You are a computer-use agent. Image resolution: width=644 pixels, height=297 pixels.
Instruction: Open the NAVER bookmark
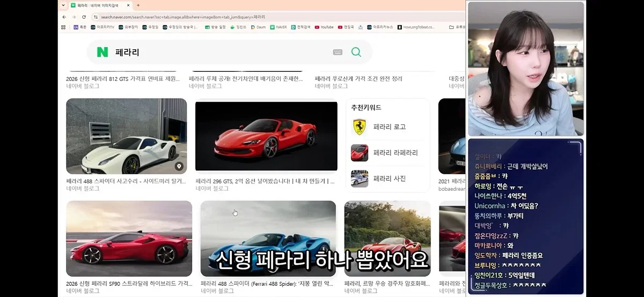[x=279, y=27]
